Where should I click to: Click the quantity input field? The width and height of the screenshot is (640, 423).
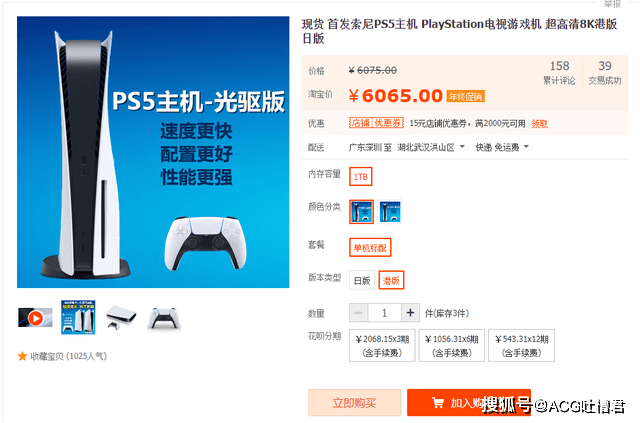pyautogui.click(x=384, y=313)
